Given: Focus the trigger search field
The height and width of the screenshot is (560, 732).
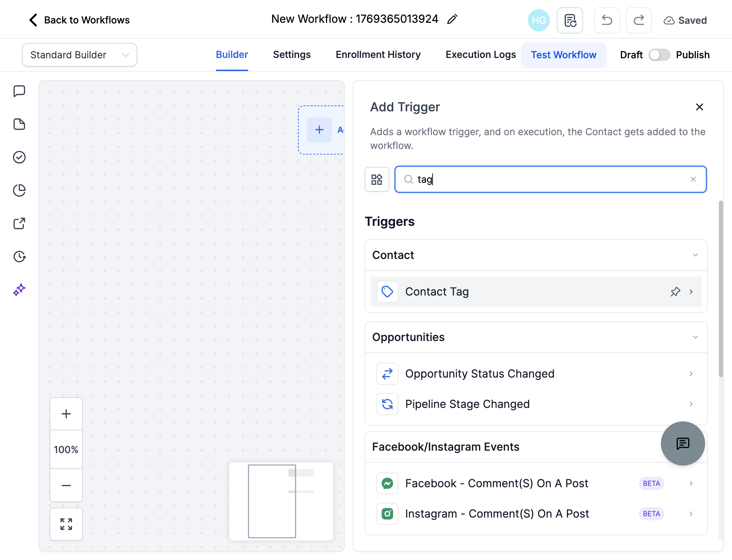Looking at the screenshot, I should [551, 179].
